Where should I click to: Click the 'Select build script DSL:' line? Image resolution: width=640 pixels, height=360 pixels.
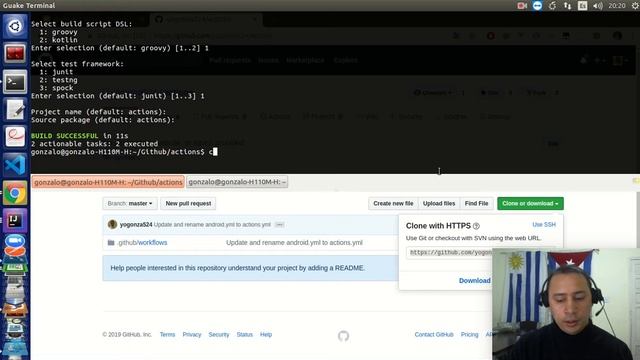coord(82,24)
